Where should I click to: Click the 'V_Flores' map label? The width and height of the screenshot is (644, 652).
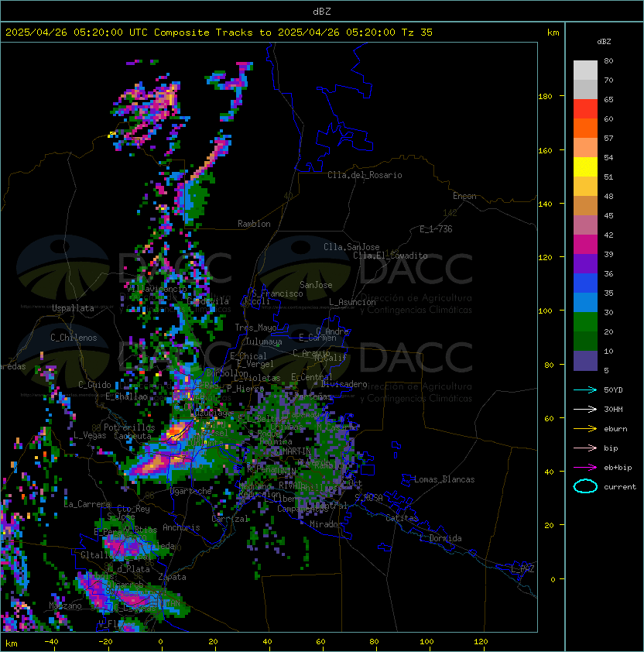coord(117,623)
